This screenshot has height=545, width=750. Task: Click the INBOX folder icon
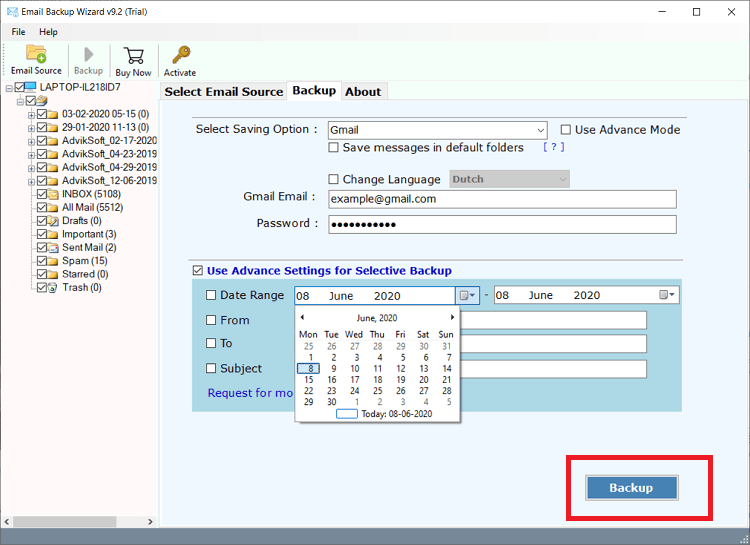(53, 194)
